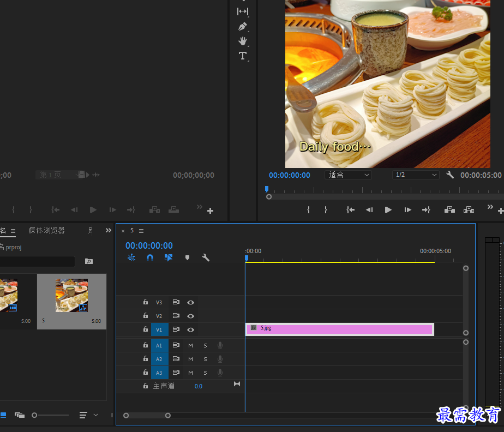The height and width of the screenshot is (432, 504).
Task: Mute track A3
Action: [190, 373]
